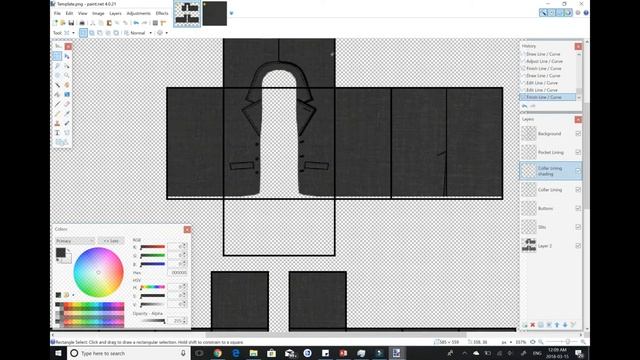Open the Adjustments menu

coord(138,13)
